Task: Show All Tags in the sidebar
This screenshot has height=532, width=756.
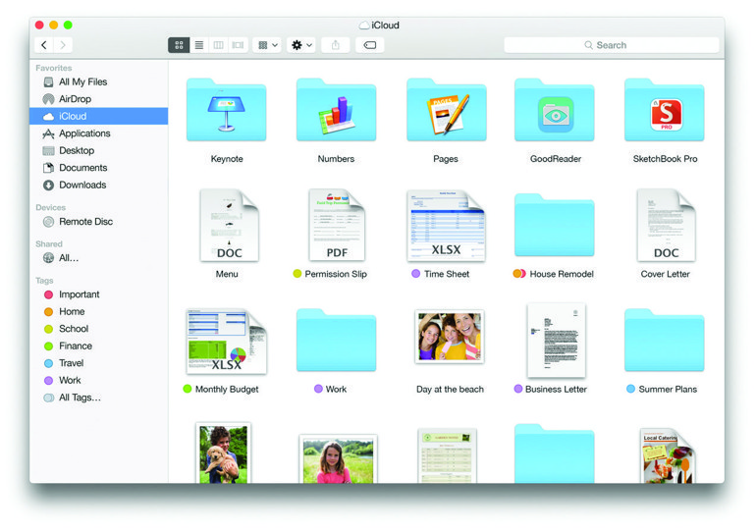Action: pyautogui.click(x=80, y=398)
